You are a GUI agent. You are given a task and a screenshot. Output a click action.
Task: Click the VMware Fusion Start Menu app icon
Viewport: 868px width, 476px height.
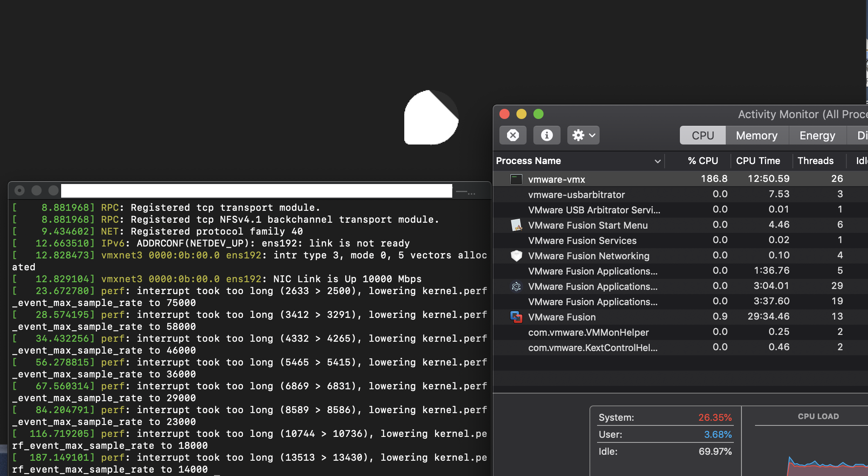tap(516, 225)
